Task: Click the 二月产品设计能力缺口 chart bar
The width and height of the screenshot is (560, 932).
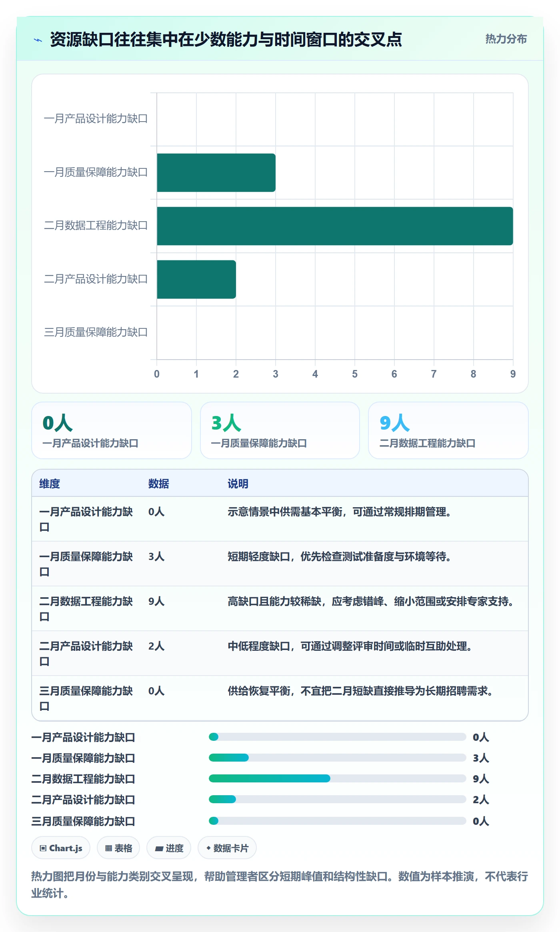Action: coord(196,279)
